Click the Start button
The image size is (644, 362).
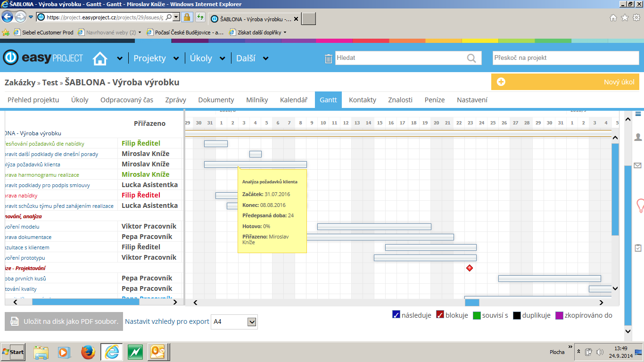pos(13,352)
